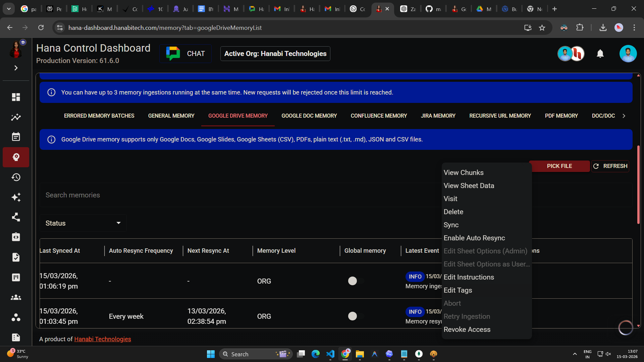Open the Hanabi Technologies link
This screenshot has height=362, width=644.
click(x=102, y=339)
